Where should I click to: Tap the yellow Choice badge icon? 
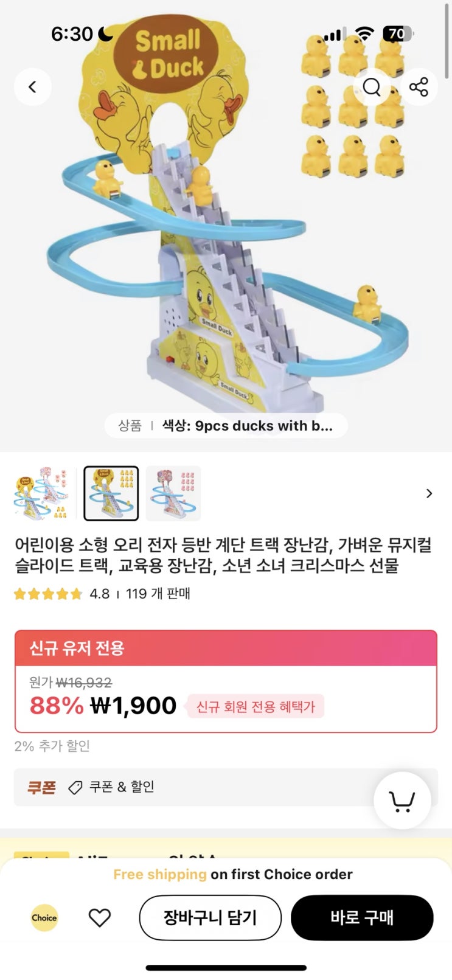tap(44, 917)
